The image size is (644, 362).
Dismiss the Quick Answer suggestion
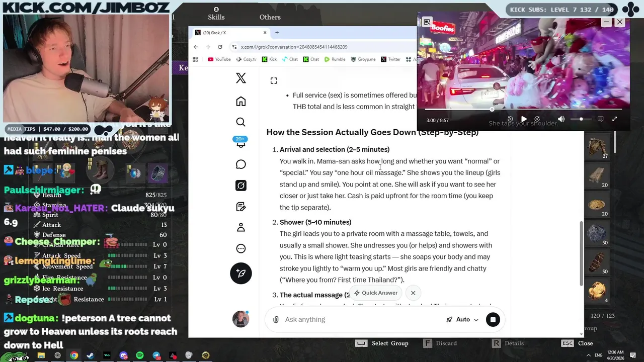[413, 293]
